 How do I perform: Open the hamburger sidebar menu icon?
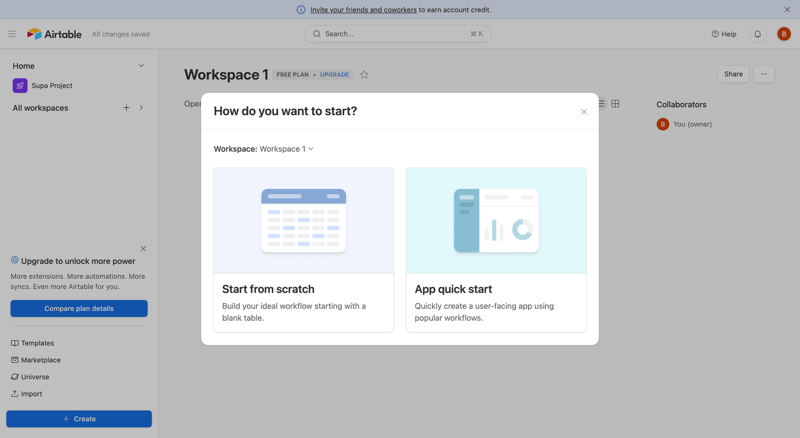coord(12,34)
